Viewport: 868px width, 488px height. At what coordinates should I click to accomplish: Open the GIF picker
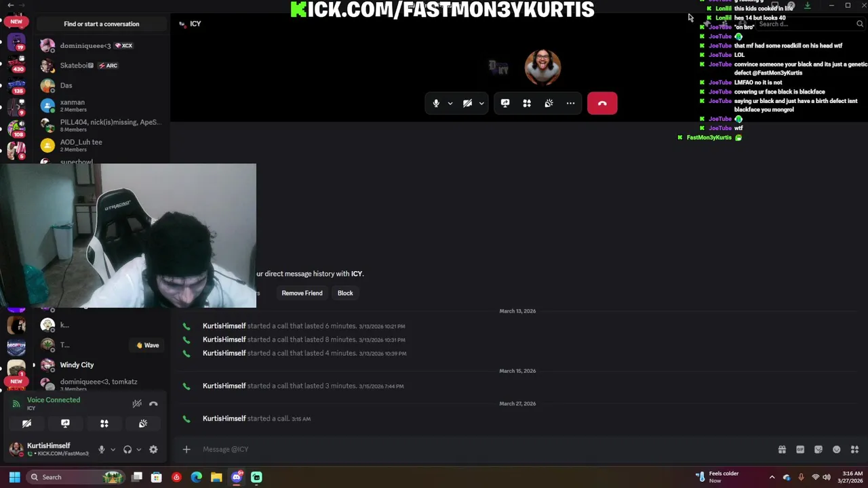[x=800, y=449]
